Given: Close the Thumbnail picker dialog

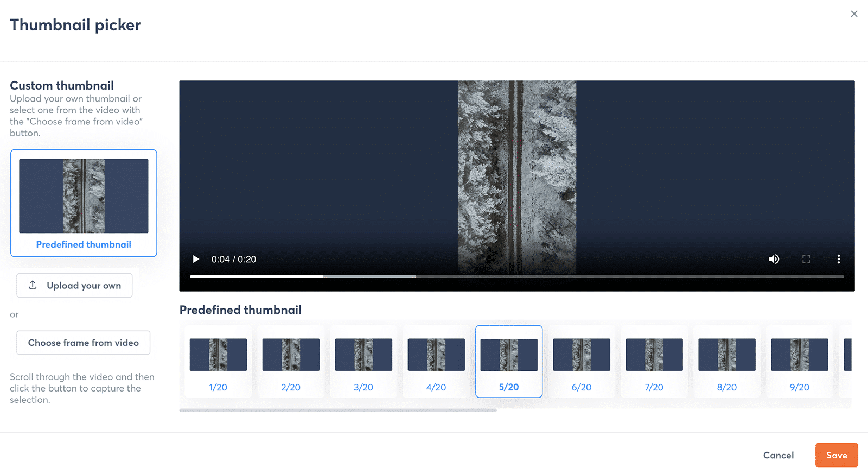Looking at the screenshot, I should point(854,14).
